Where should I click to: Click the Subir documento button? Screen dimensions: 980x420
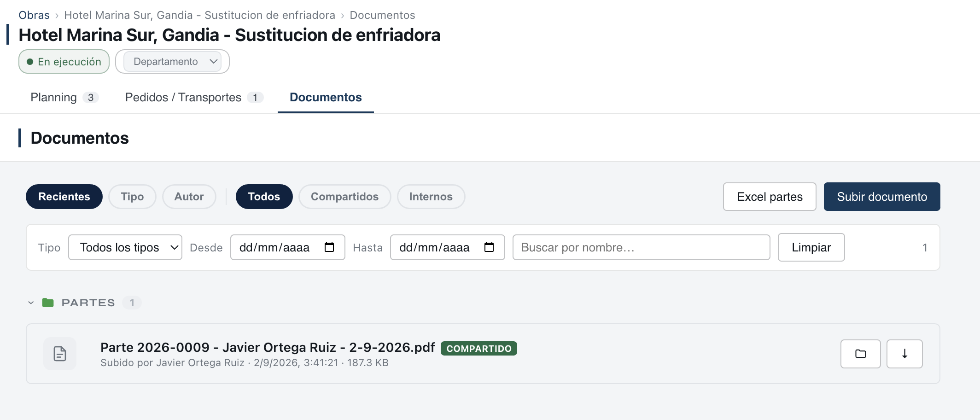click(882, 197)
